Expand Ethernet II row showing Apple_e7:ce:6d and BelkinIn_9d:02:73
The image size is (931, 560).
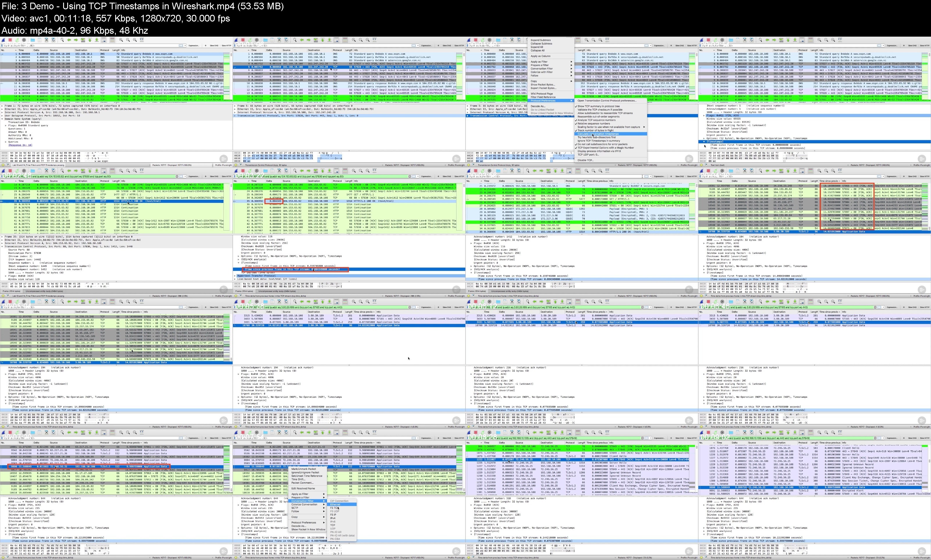tap(2, 109)
